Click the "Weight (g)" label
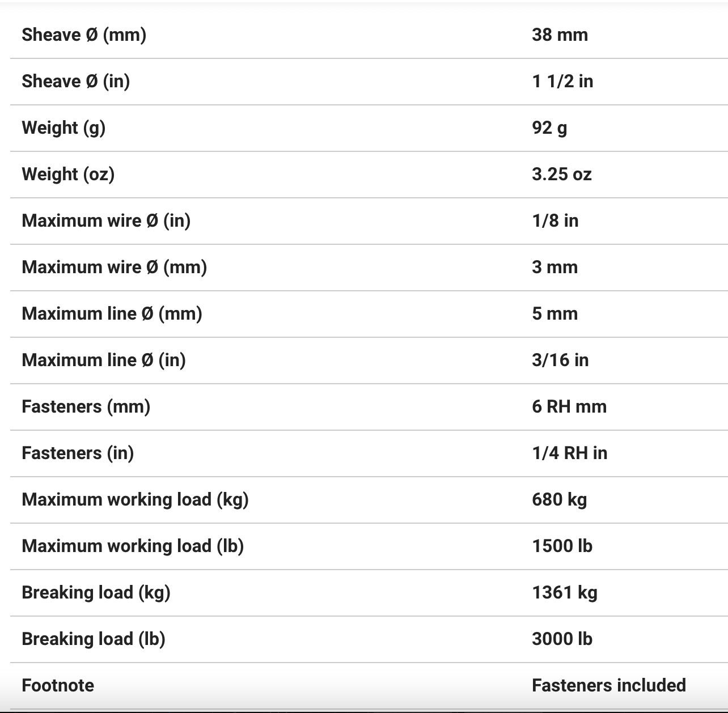Screen dimensions: 728x713 tap(64, 128)
